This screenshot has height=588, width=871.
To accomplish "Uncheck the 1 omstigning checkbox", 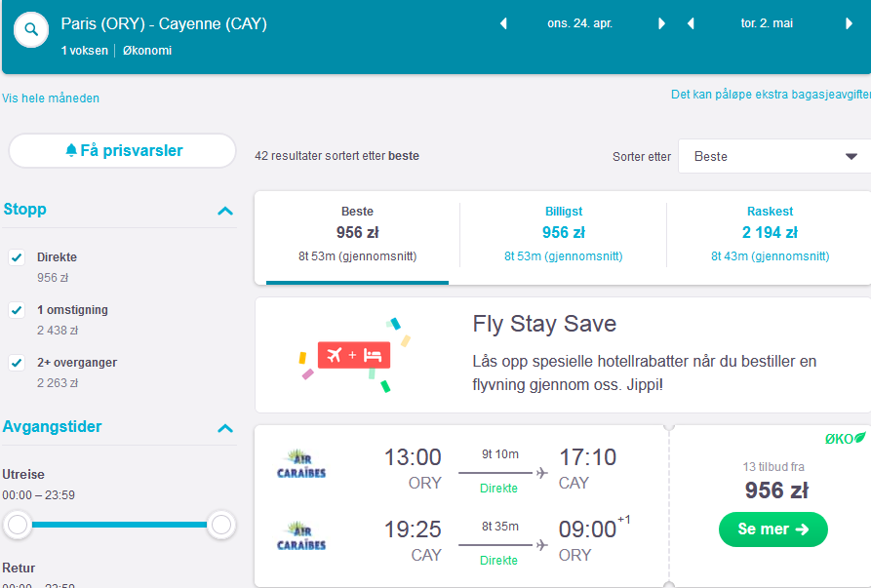I will pyautogui.click(x=17, y=310).
